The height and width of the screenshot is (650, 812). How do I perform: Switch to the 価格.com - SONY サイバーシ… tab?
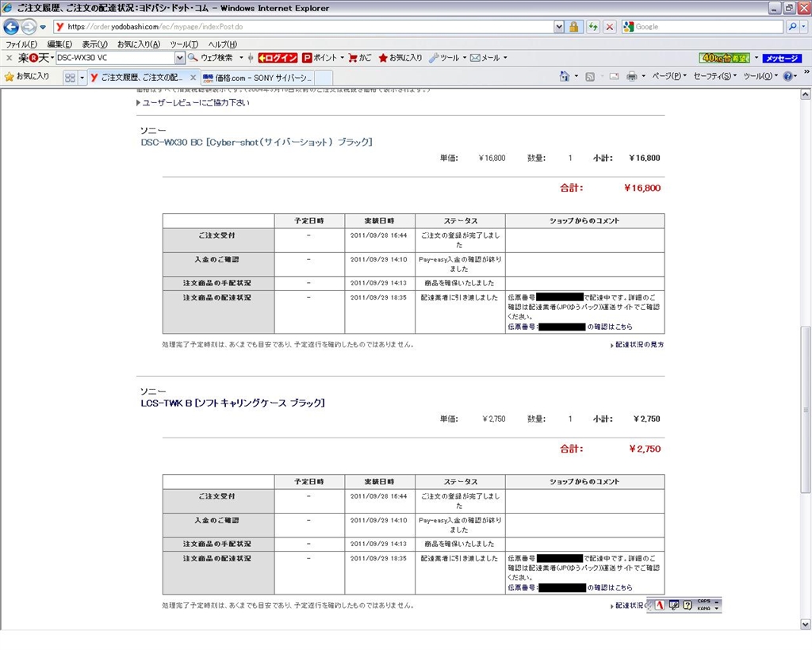(x=258, y=78)
